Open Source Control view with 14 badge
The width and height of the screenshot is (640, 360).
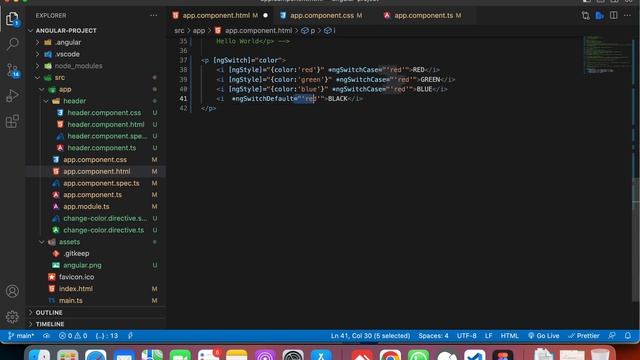[12, 70]
